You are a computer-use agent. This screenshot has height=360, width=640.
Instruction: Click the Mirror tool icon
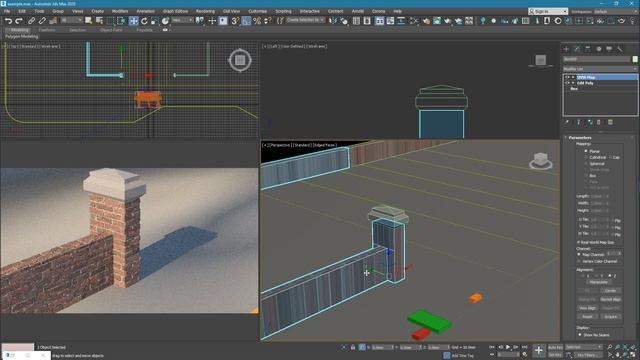pyautogui.click(x=333, y=21)
